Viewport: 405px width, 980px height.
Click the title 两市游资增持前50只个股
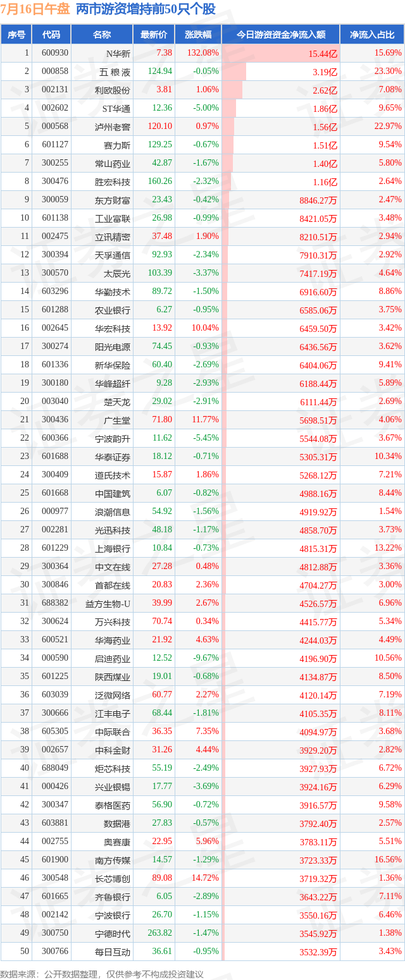pyautogui.click(x=146, y=9)
